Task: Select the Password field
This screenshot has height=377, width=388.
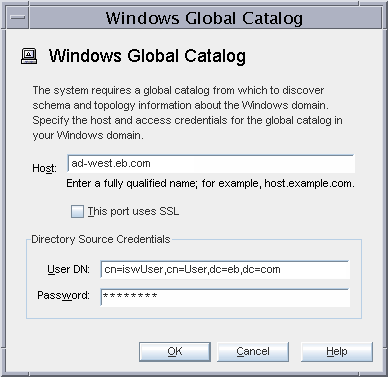Action: pyautogui.click(x=225, y=297)
